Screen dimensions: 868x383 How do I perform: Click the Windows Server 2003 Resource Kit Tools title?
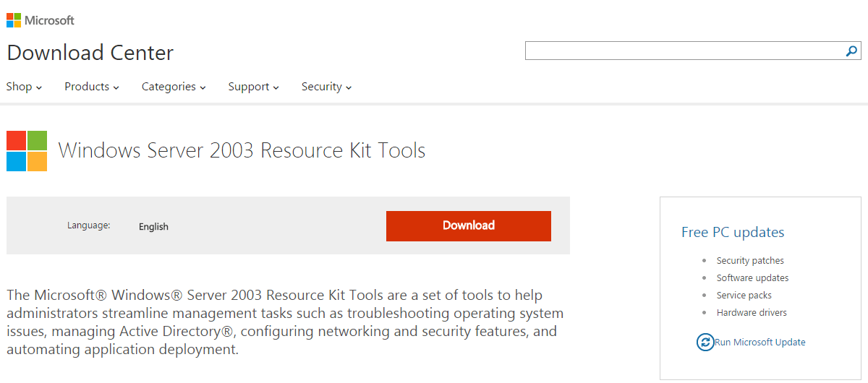pyautogui.click(x=242, y=150)
